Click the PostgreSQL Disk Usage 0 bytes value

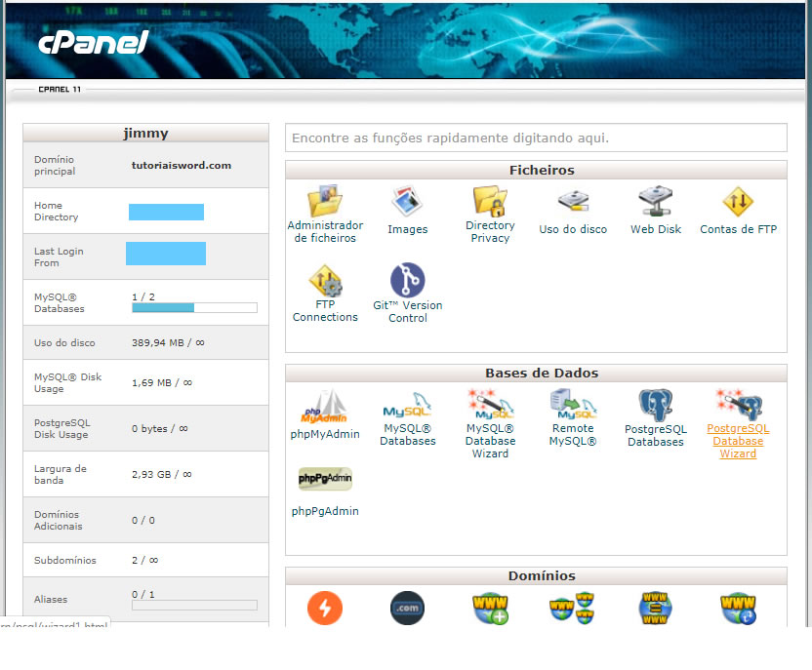[159, 429]
